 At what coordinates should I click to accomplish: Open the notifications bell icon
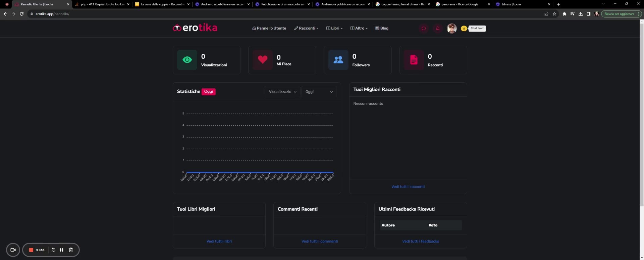tap(437, 29)
